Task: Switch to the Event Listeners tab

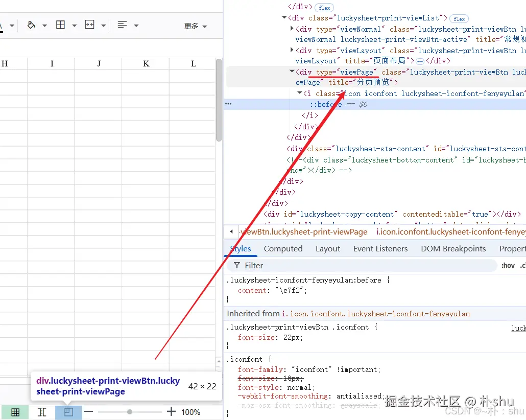Action: (x=380, y=249)
